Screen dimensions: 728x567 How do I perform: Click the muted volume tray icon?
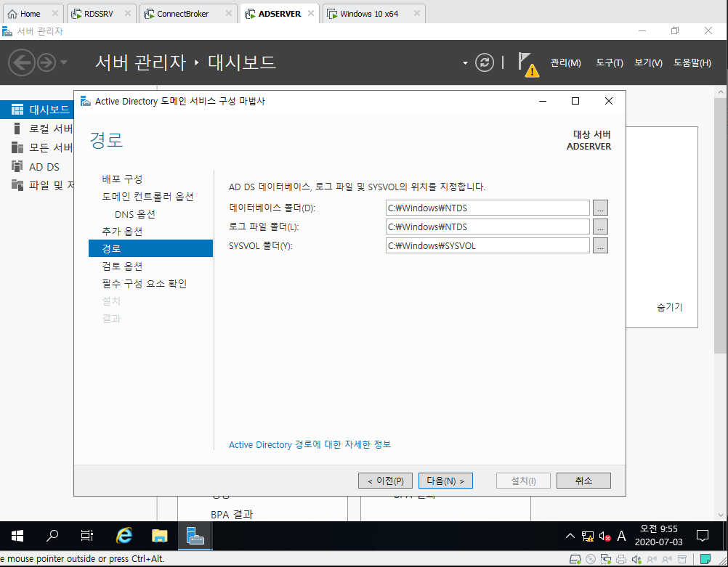(604, 537)
